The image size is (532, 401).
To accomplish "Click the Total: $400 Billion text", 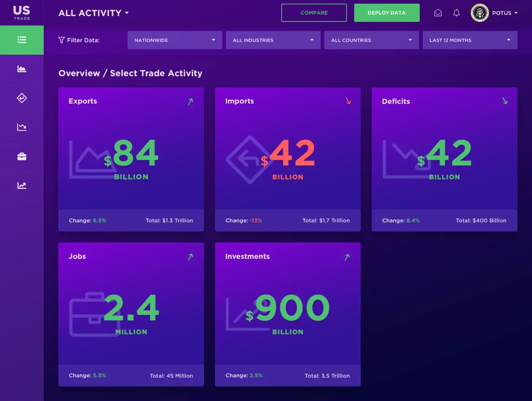I will pos(481,220).
